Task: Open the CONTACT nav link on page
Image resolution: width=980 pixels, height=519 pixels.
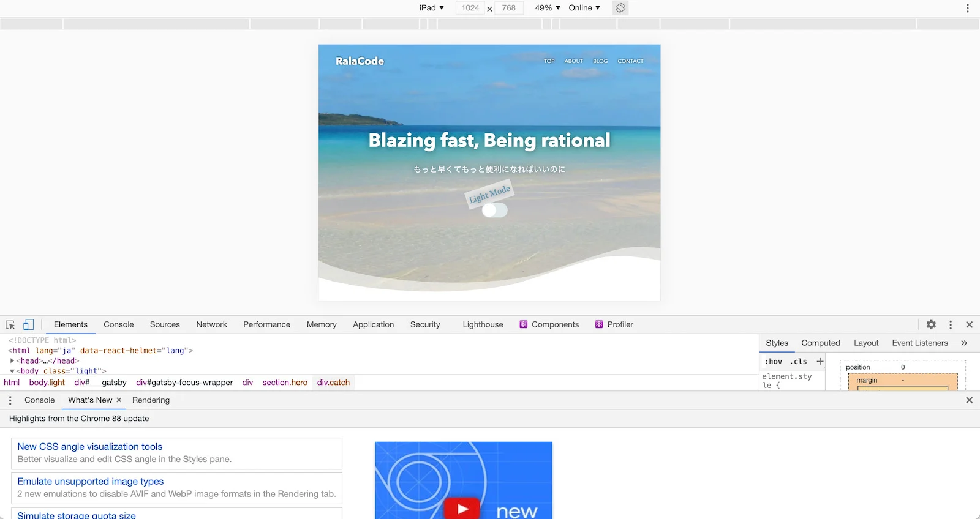Action: pos(630,61)
